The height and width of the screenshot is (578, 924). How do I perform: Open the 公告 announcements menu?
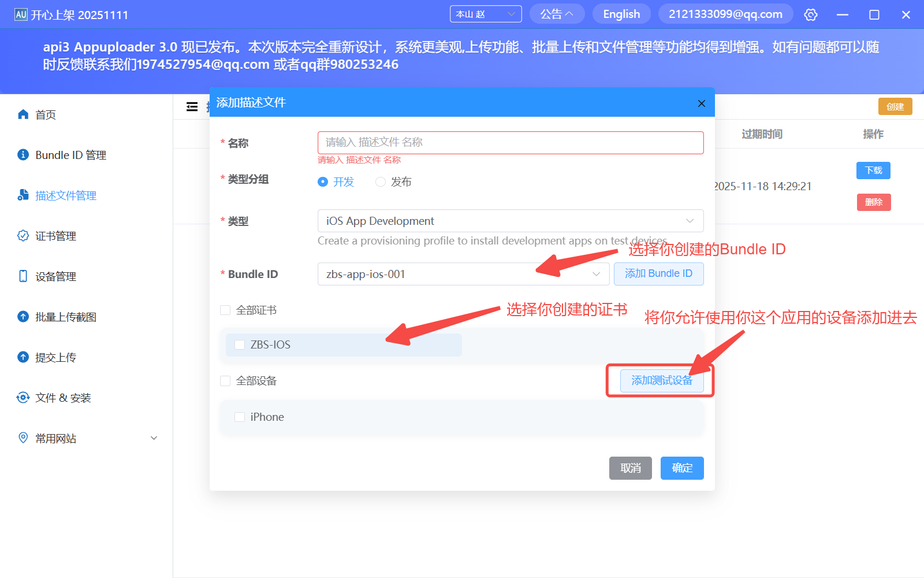[556, 14]
